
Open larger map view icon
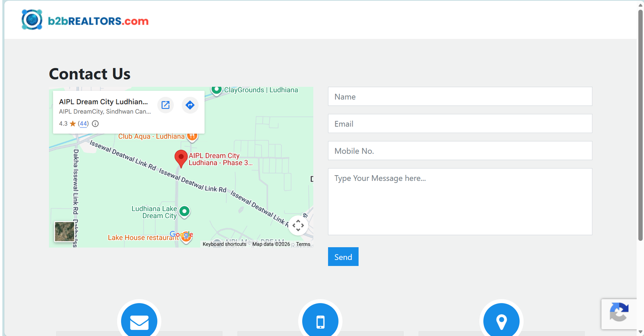pyautogui.click(x=165, y=105)
